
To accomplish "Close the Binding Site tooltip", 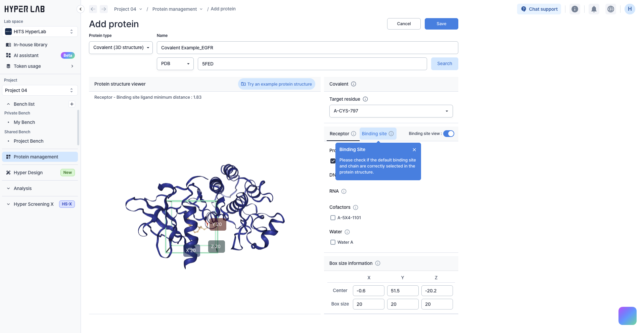I will [414, 150].
